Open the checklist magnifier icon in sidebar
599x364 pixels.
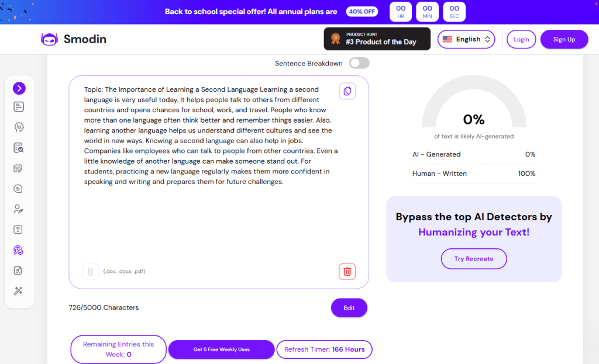19,148
